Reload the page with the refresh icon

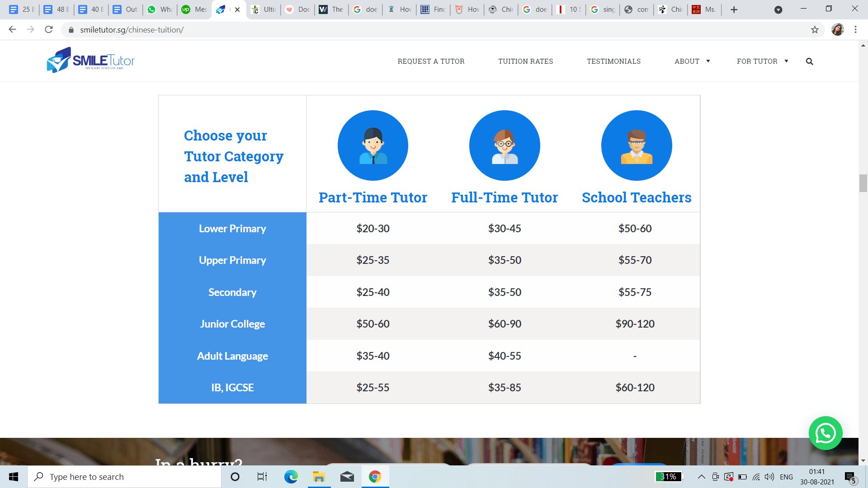(x=49, y=30)
